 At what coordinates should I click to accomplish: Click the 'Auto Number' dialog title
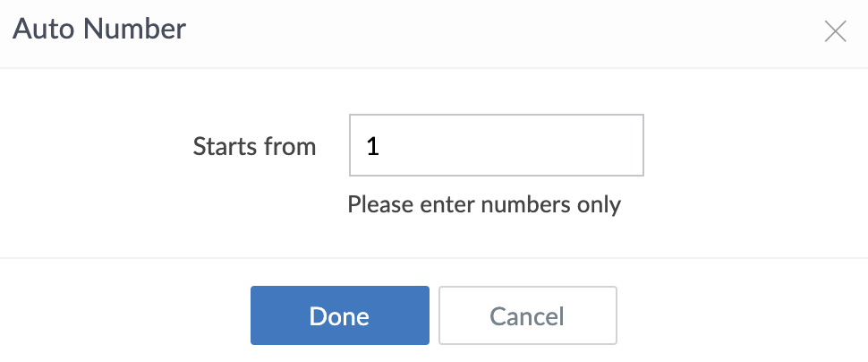(99, 30)
